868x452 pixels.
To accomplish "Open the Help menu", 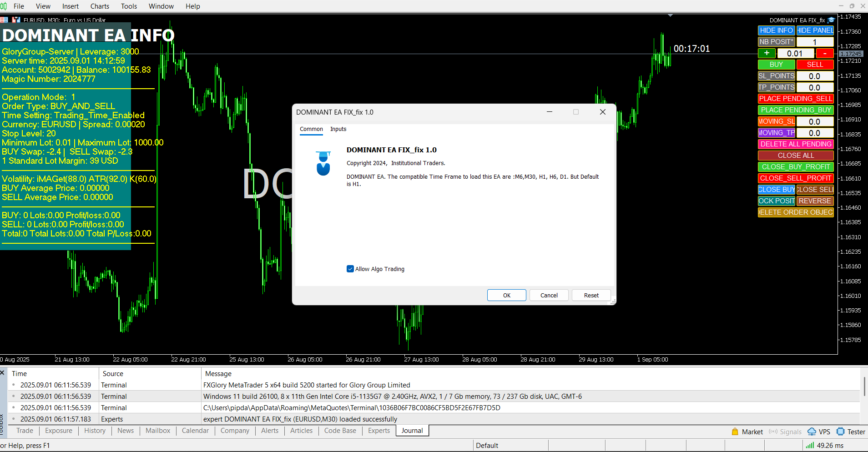I will tap(193, 6).
